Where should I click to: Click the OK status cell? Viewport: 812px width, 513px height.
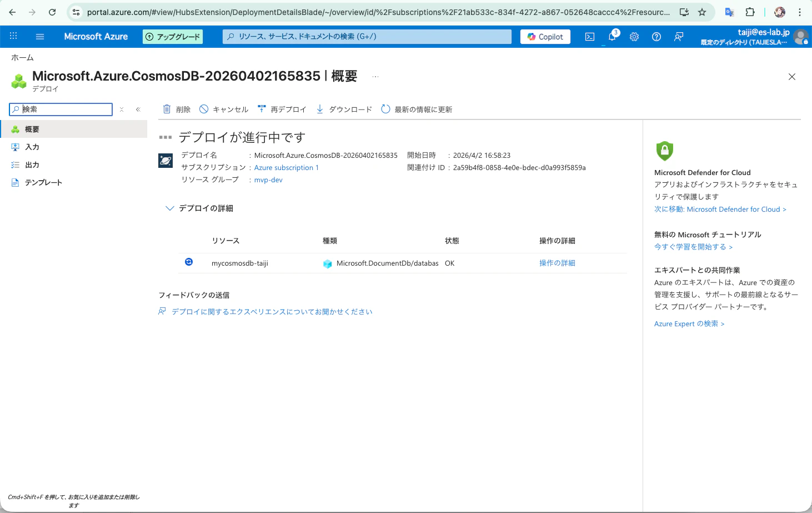[450, 263]
